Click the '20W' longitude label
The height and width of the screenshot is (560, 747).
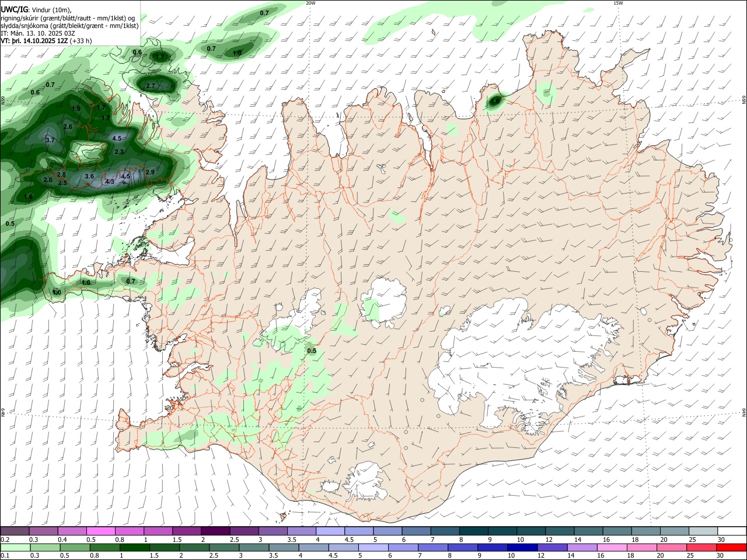[310, 3]
